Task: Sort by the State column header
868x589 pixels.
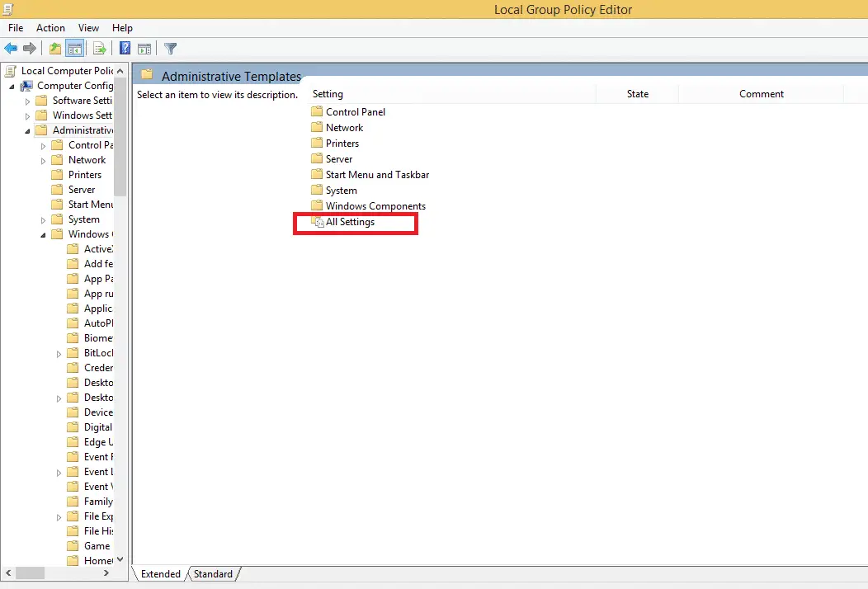Action: click(637, 94)
